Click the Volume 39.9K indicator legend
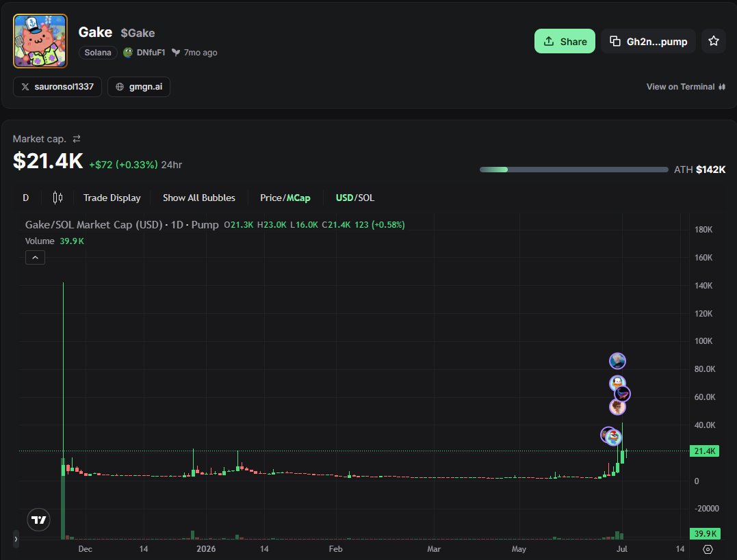 tap(55, 241)
